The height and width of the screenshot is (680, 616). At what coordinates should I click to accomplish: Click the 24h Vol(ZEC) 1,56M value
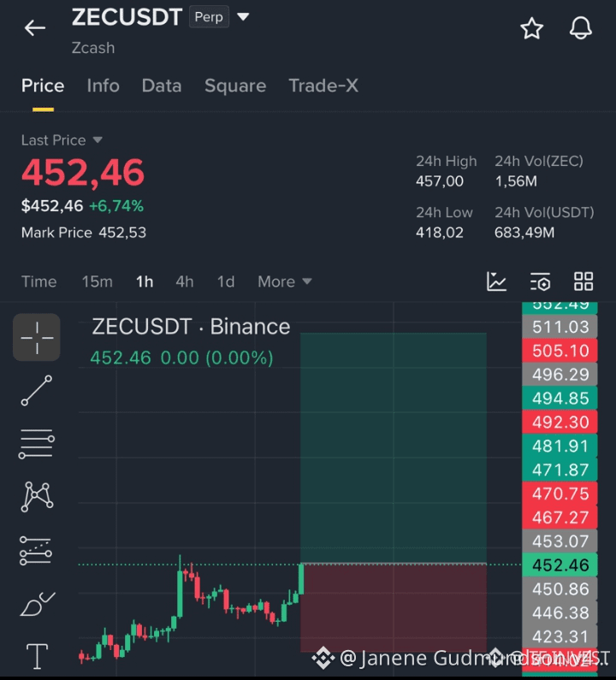coord(516,181)
